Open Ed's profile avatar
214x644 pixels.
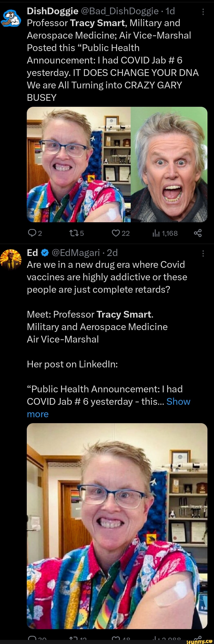(11, 259)
